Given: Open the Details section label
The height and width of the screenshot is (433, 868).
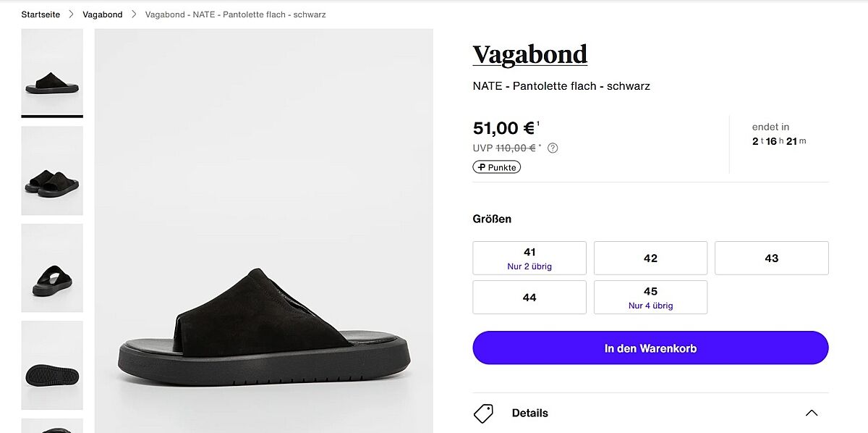Looking at the screenshot, I should coord(530,413).
